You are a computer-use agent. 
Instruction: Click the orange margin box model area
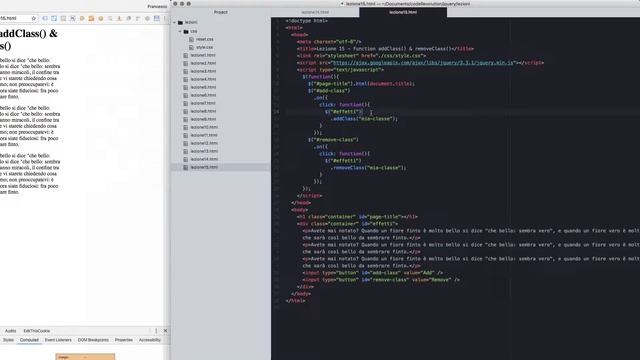(85, 357)
